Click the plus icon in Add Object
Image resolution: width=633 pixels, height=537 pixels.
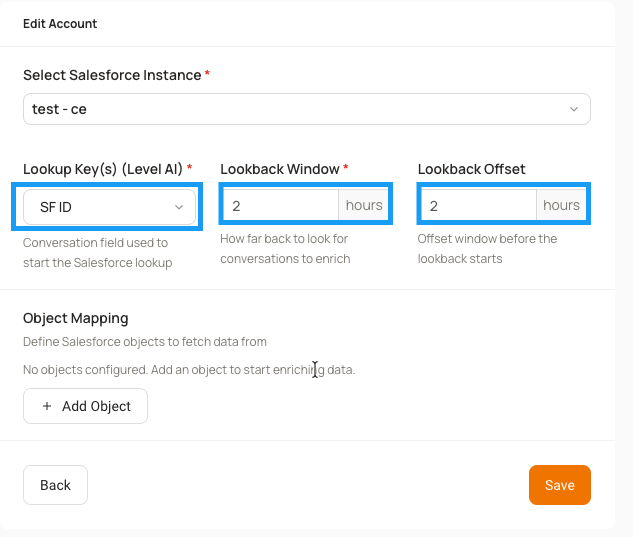point(47,406)
